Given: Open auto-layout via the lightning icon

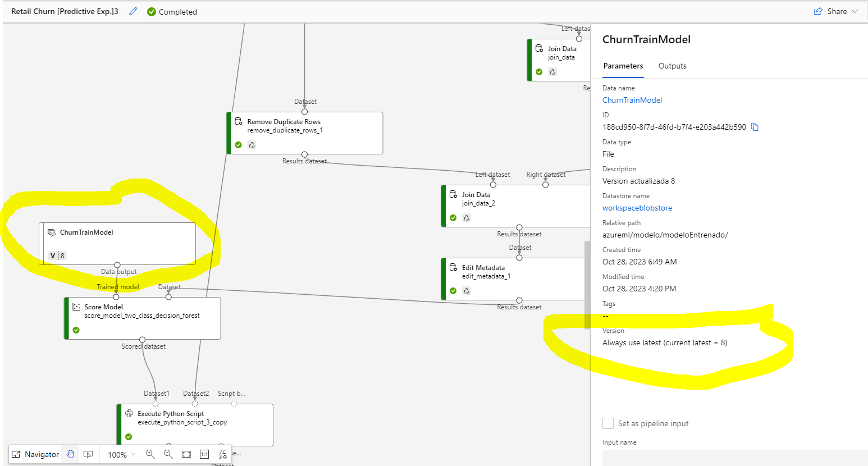Looking at the screenshot, I should [x=222, y=454].
